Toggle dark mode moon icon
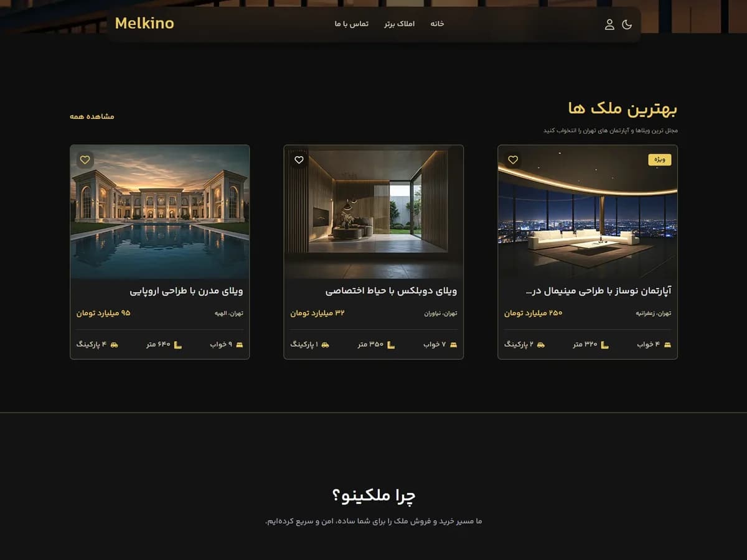Screen dimensions: 747x560 pos(627,24)
